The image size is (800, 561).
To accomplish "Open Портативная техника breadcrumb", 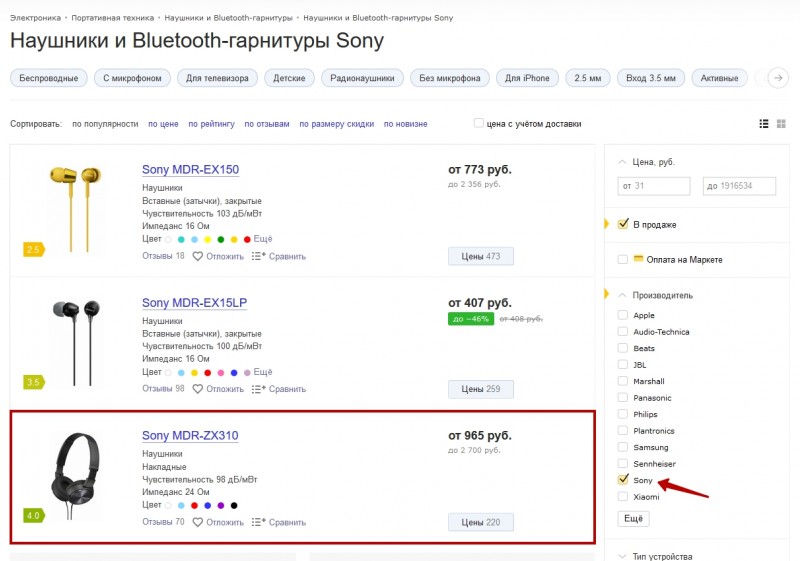I will tap(112, 18).
